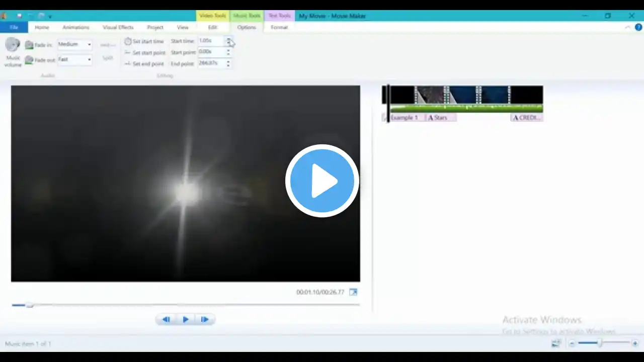Move the preview seek slider handle
The height and width of the screenshot is (362, 644).
click(x=30, y=305)
